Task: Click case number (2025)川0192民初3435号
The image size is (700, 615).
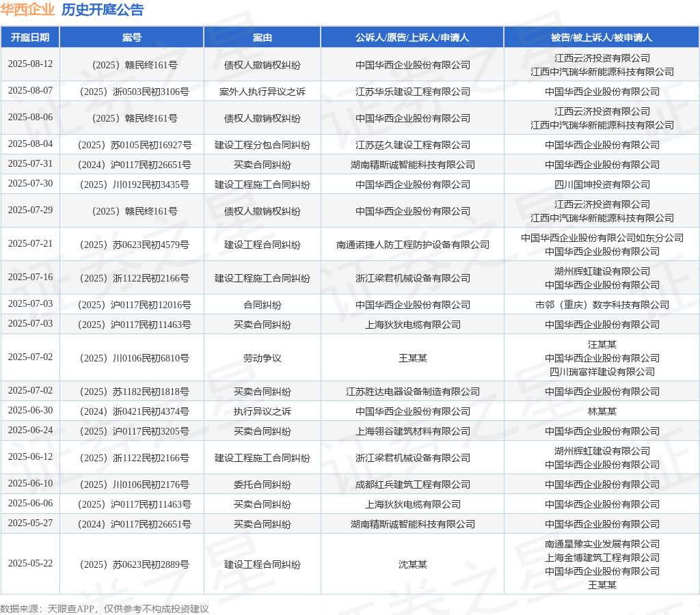Action: 135,184
